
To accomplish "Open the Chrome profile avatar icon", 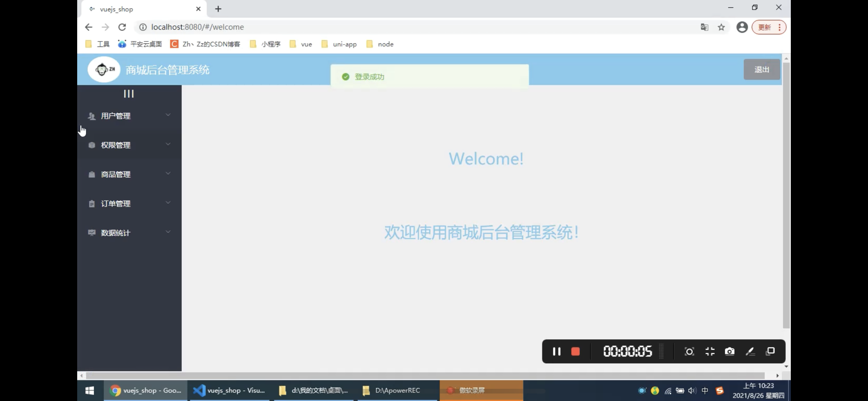I will pyautogui.click(x=742, y=27).
